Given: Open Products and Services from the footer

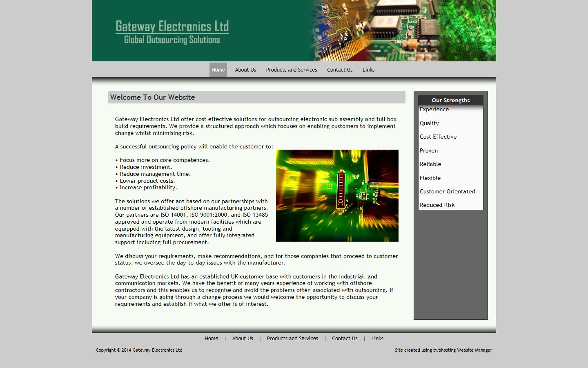Looking at the screenshot, I should point(292,339).
